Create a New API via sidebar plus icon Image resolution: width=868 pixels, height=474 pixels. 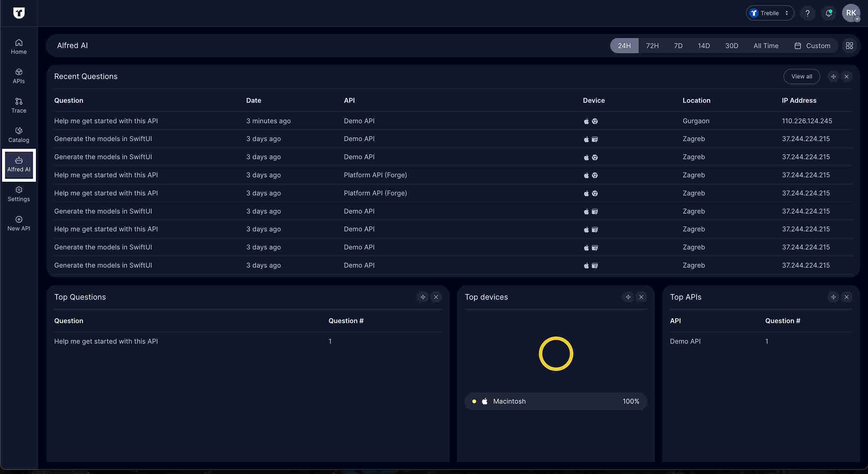[x=19, y=223]
